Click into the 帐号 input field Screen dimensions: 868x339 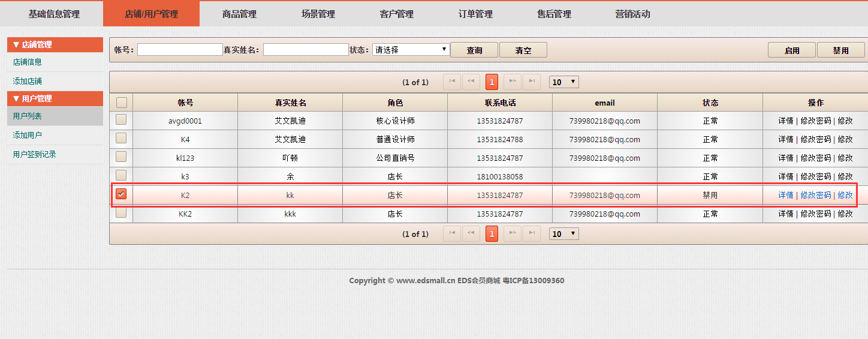(180, 50)
